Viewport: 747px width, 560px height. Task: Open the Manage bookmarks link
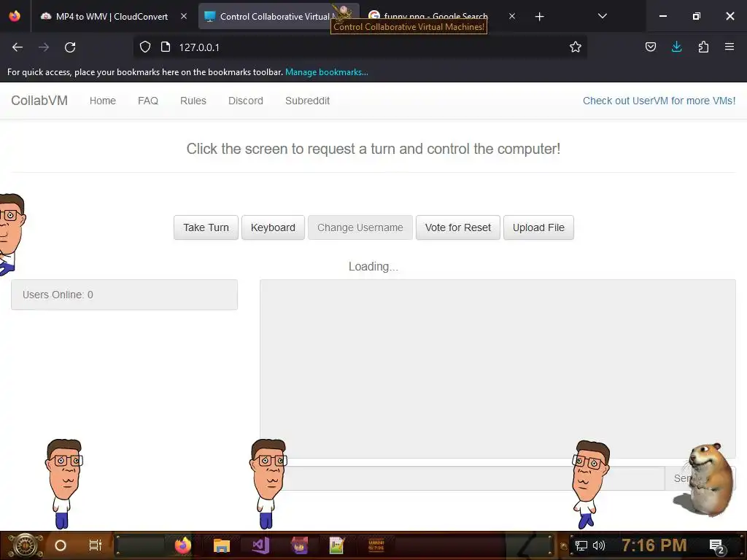(326, 72)
